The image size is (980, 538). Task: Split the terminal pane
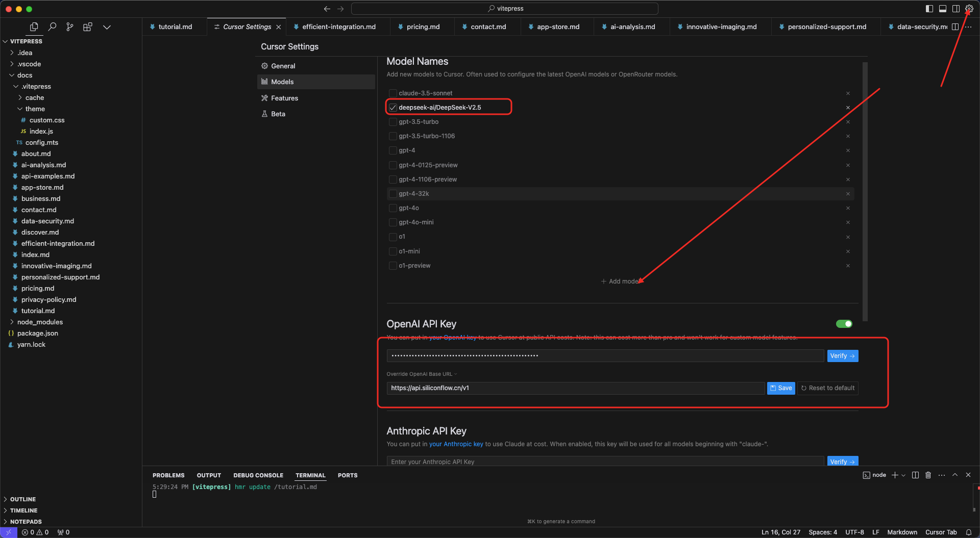point(915,475)
